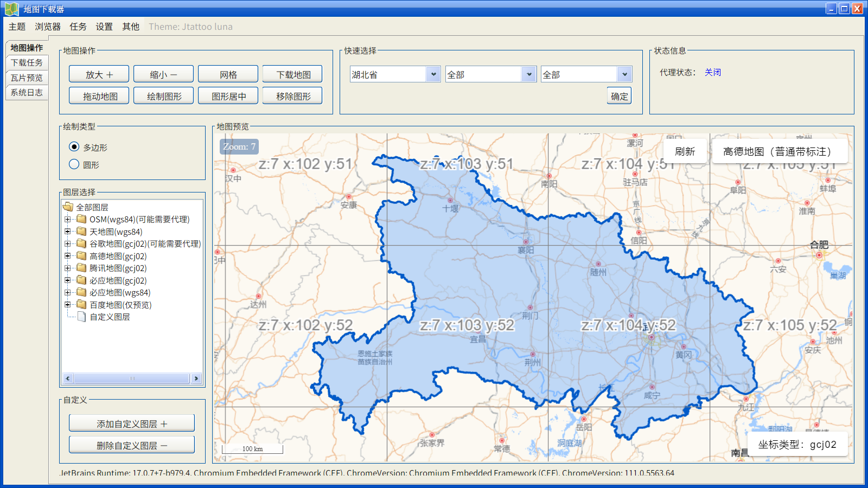Click the 100 km scale bar on map
This screenshot has height=488, width=868.
tap(252, 449)
